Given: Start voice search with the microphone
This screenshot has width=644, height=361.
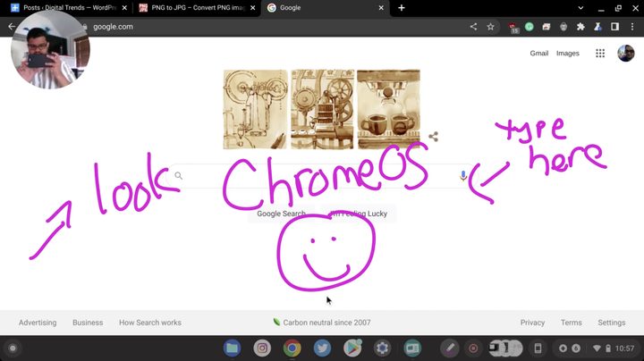Looking at the screenshot, I should 463,175.
